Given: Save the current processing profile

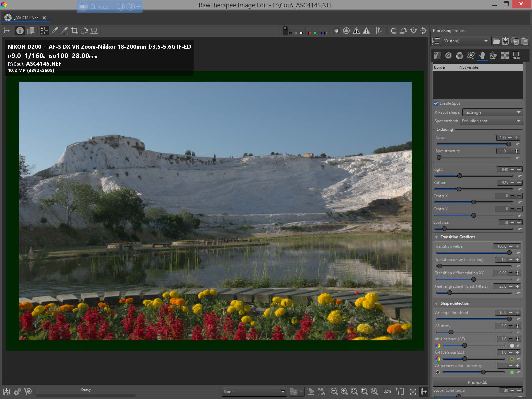Looking at the screenshot, I should 506,41.
